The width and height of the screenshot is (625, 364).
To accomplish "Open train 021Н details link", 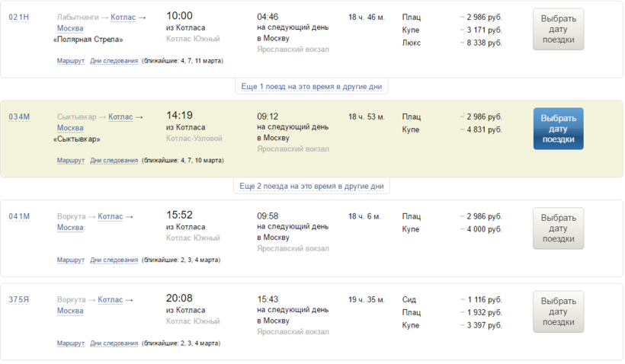I will tap(19, 17).
